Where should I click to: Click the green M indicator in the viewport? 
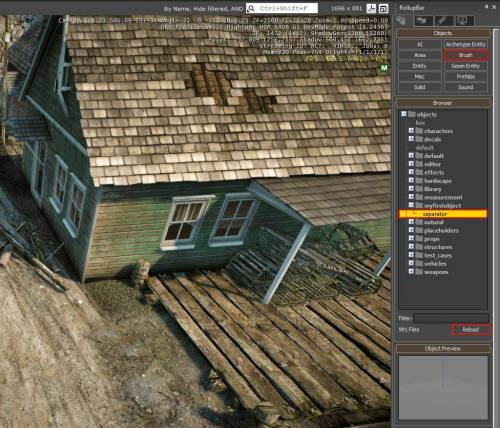pyautogui.click(x=384, y=68)
